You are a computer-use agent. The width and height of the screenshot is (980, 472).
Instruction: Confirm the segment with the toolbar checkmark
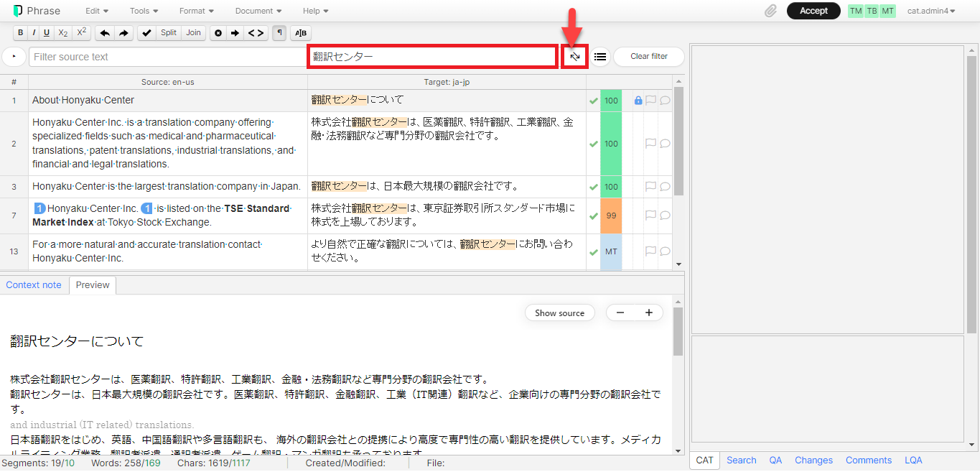[146, 33]
